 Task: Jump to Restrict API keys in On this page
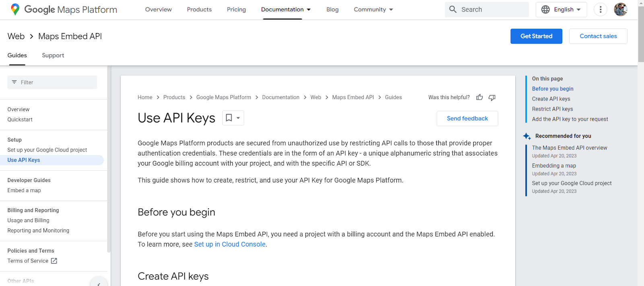(x=552, y=109)
